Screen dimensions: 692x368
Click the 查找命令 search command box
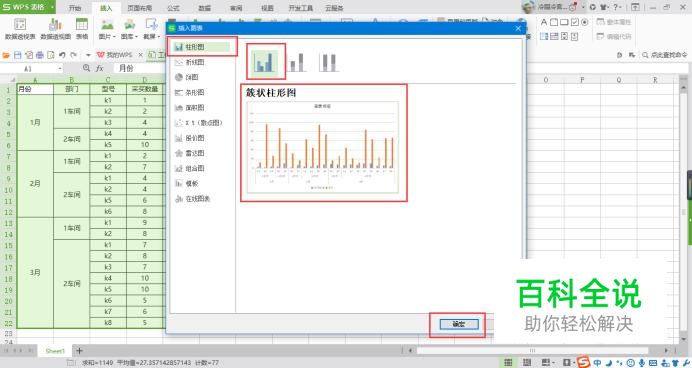(665, 55)
